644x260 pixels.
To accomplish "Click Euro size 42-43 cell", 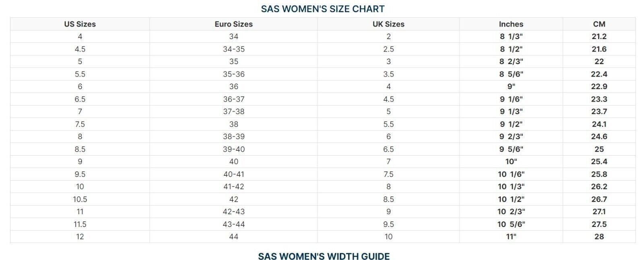I will point(233,212).
